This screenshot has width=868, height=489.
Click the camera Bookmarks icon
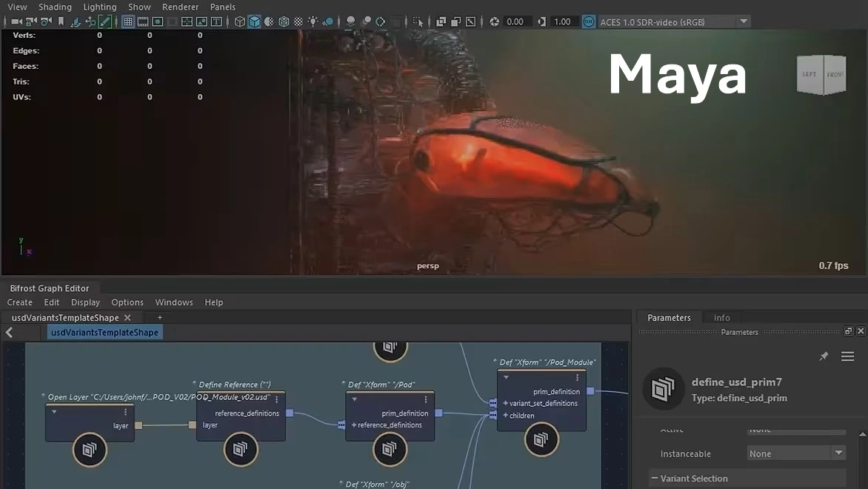pyautogui.click(x=61, y=21)
